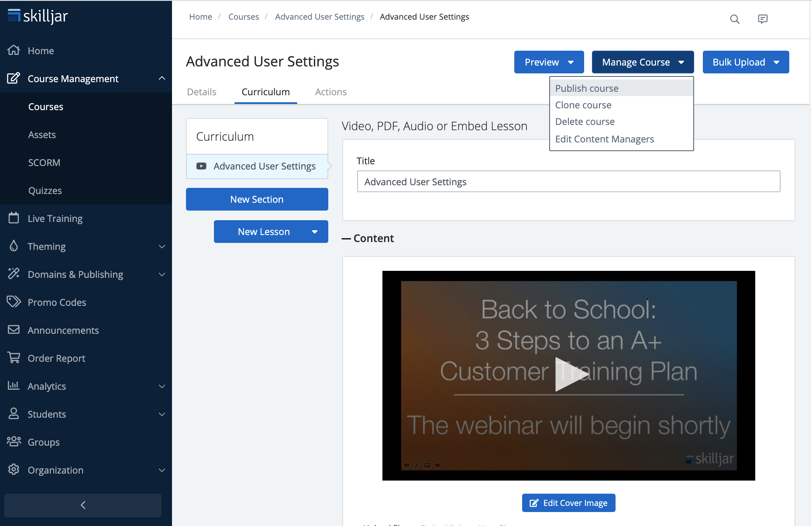Collapse the sidebar with left arrow

click(x=83, y=505)
